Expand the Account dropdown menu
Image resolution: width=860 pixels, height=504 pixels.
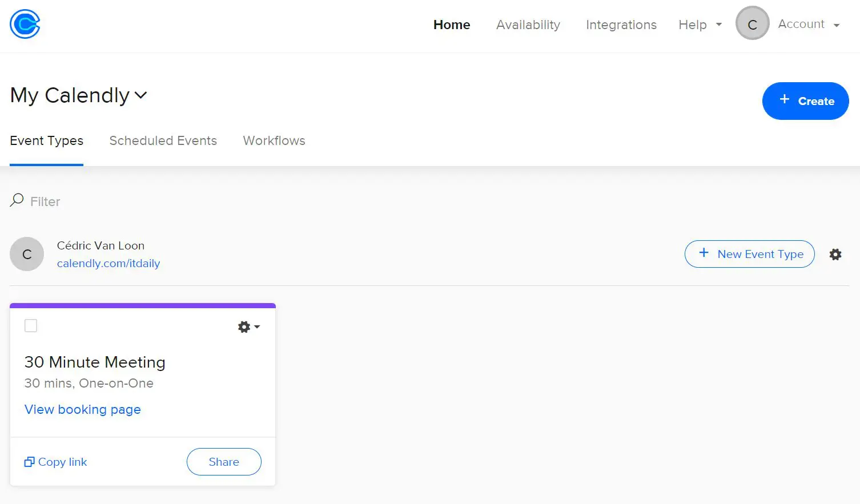point(809,24)
